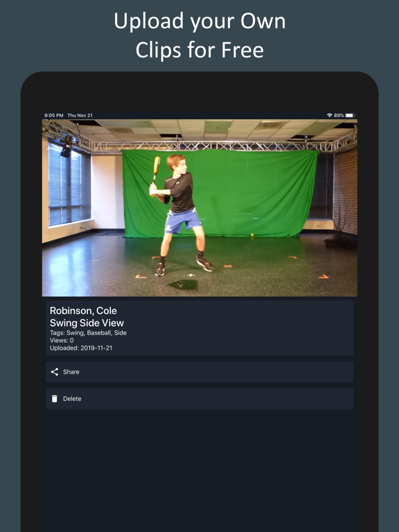The height and width of the screenshot is (532, 399).
Task: Tap the Delete trash icon
Action: pyautogui.click(x=54, y=399)
